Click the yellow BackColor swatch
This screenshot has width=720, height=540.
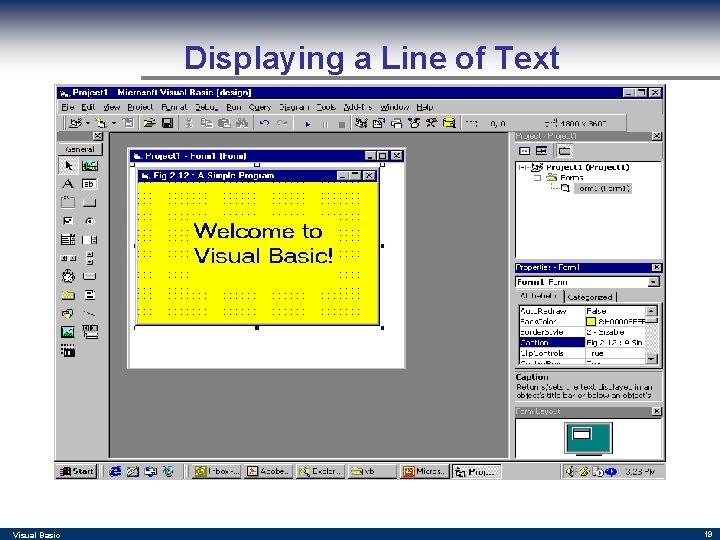[x=591, y=321]
